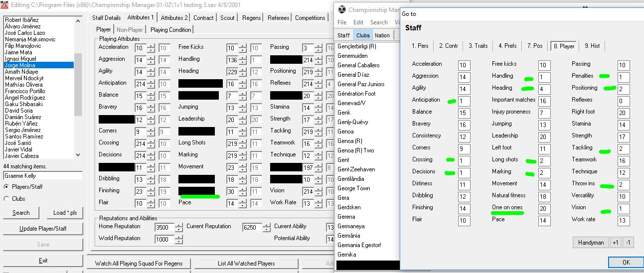Click the editor app icon in title bar
The height and width of the screenshot is (273, 644).
click(x=4, y=5)
